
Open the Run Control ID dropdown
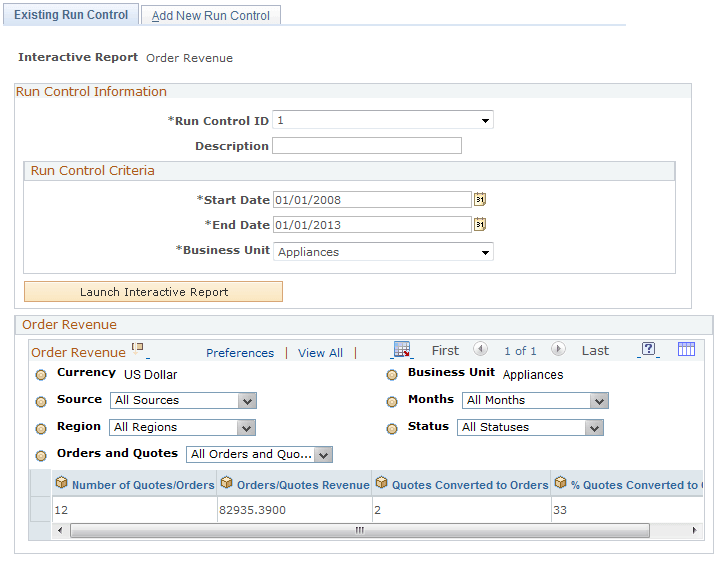pyautogui.click(x=383, y=120)
